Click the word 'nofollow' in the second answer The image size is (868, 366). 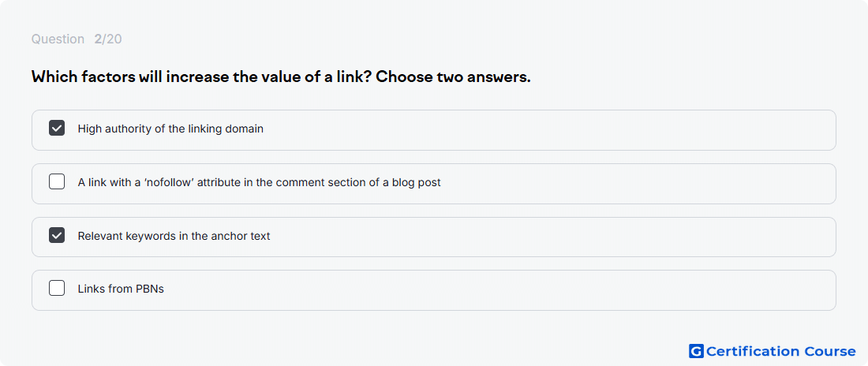pos(168,182)
